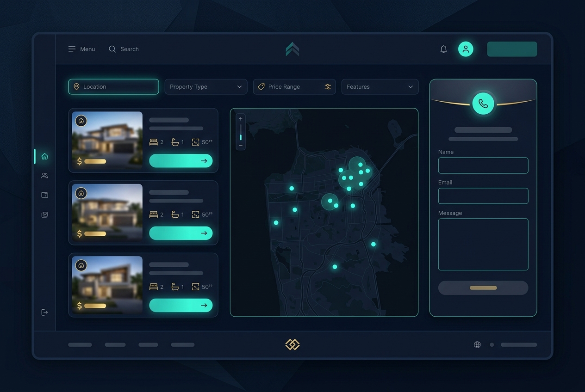Click the price tag icon
Image resolution: width=585 pixels, height=392 pixels.
(261, 87)
